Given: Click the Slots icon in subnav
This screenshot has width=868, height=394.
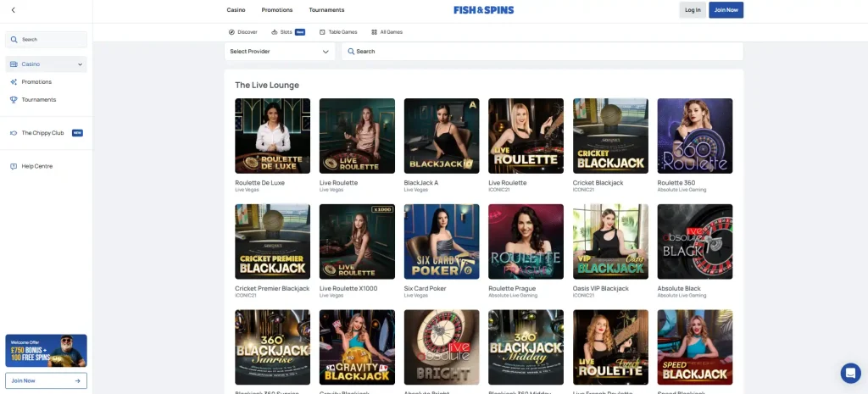Looking at the screenshot, I should [274, 32].
